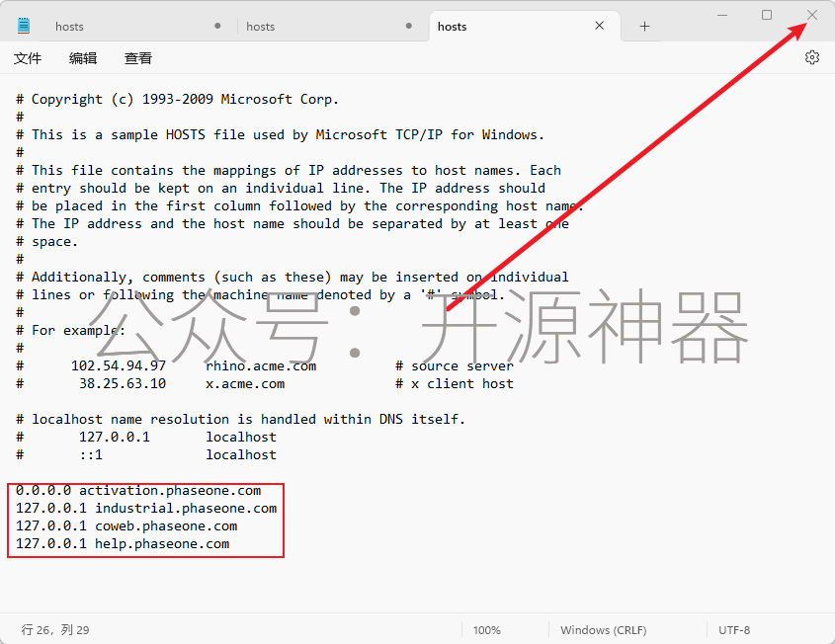Close the active hosts tab
Screen dimensions: 835x644
point(599,26)
